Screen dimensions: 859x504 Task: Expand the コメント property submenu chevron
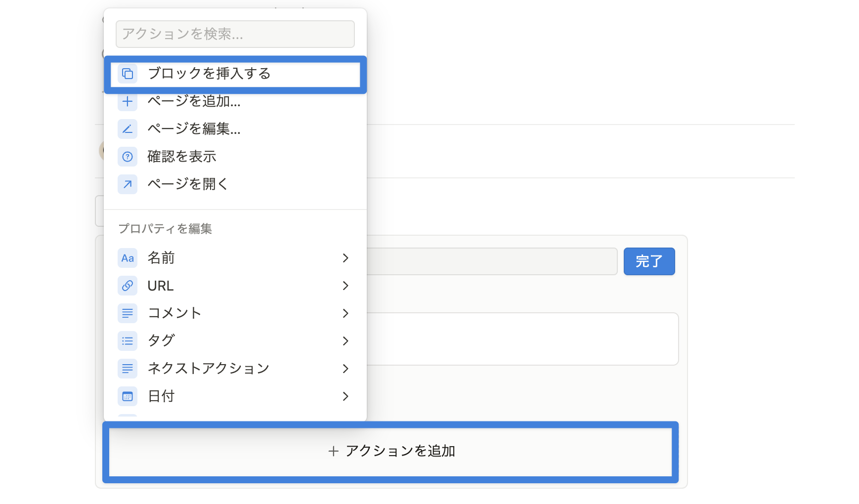click(345, 313)
